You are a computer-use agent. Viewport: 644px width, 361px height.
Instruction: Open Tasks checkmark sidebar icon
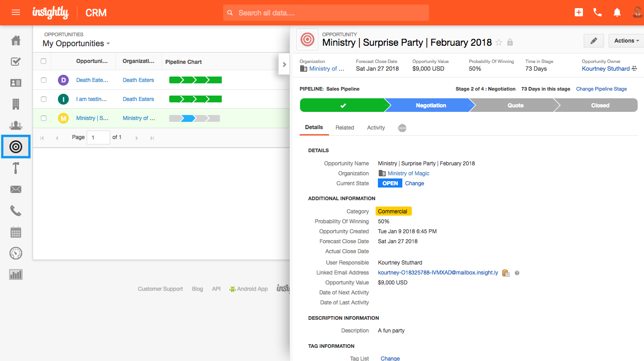(x=16, y=62)
